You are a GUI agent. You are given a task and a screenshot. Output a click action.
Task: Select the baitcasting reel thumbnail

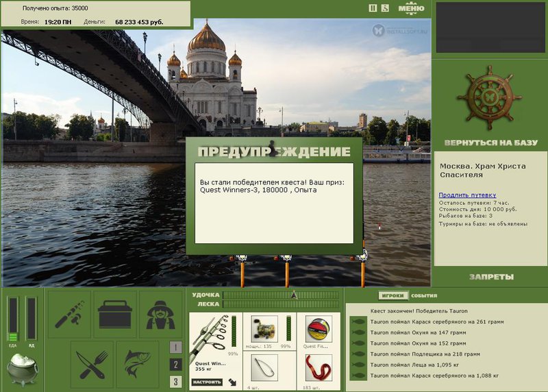[x=264, y=329]
